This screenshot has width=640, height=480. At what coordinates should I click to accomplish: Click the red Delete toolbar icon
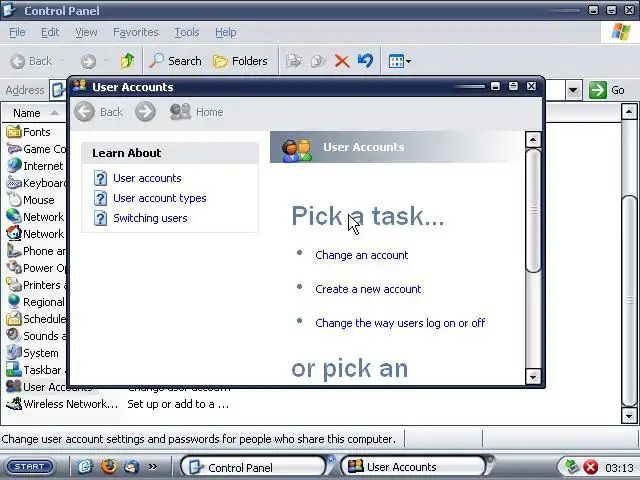pos(342,61)
